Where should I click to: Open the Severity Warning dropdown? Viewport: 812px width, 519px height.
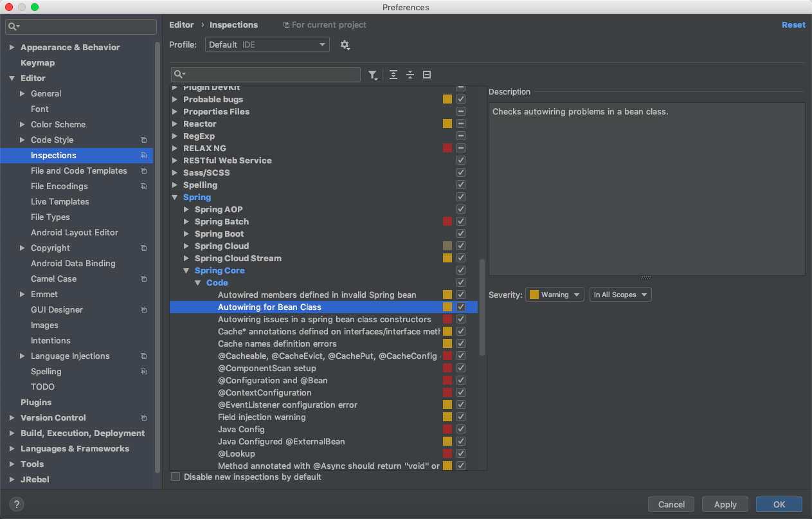tap(554, 295)
